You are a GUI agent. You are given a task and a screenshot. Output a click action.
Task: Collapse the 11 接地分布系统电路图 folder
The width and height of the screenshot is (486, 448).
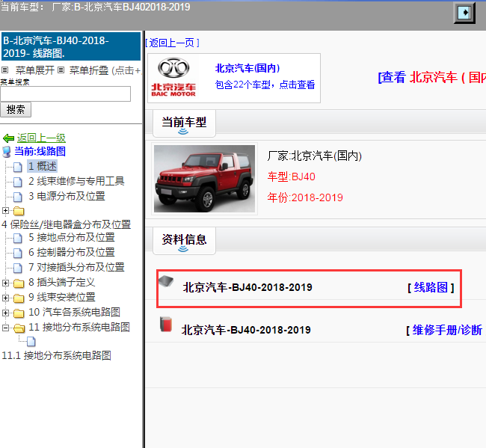tap(5, 328)
